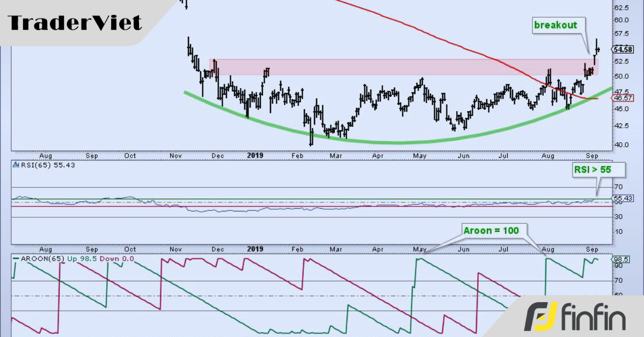Click the 2019 label on price chart axis
Viewport: 644px width, 337px height.
[x=254, y=155]
